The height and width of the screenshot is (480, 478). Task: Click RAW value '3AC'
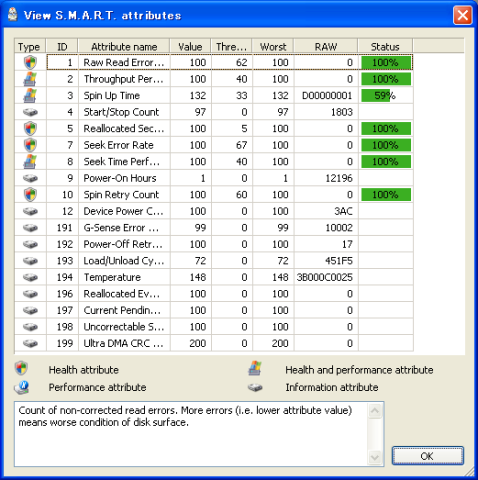(343, 211)
